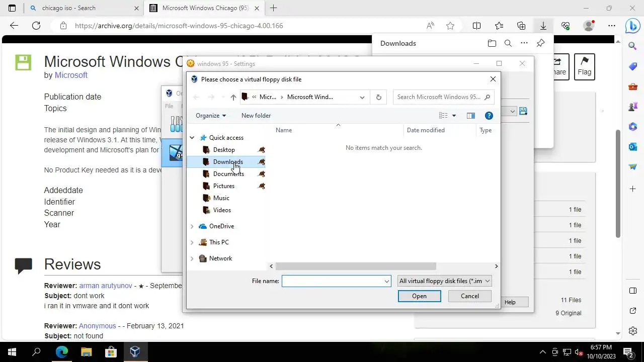Reload the page in Edge
The image size is (644, 362).
[x=36, y=26]
